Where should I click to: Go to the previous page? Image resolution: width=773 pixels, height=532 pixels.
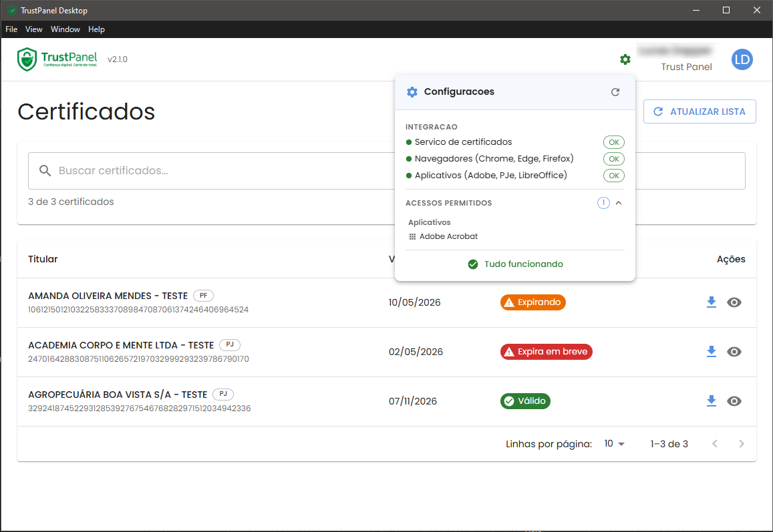coord(715,444)
